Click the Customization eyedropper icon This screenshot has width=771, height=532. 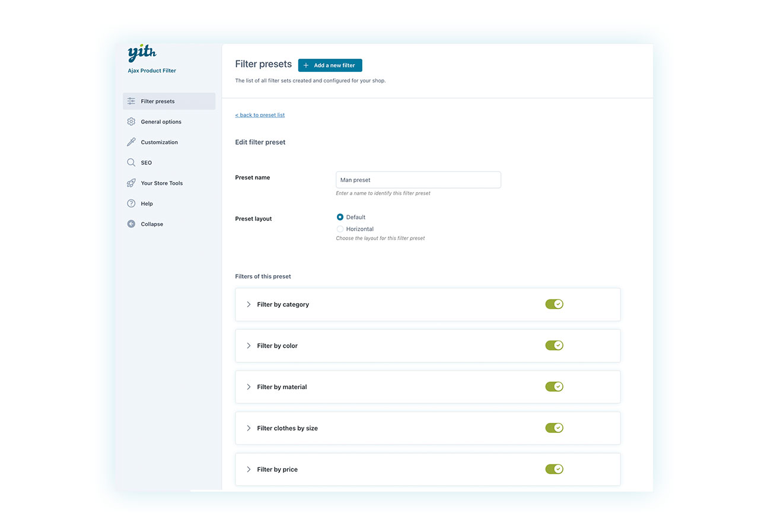[131, 142]
